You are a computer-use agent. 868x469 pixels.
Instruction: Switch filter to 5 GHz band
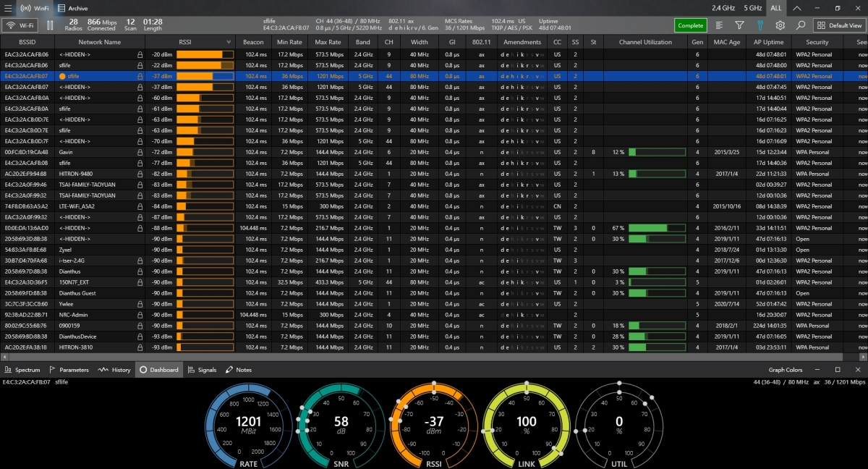[752, 8]
